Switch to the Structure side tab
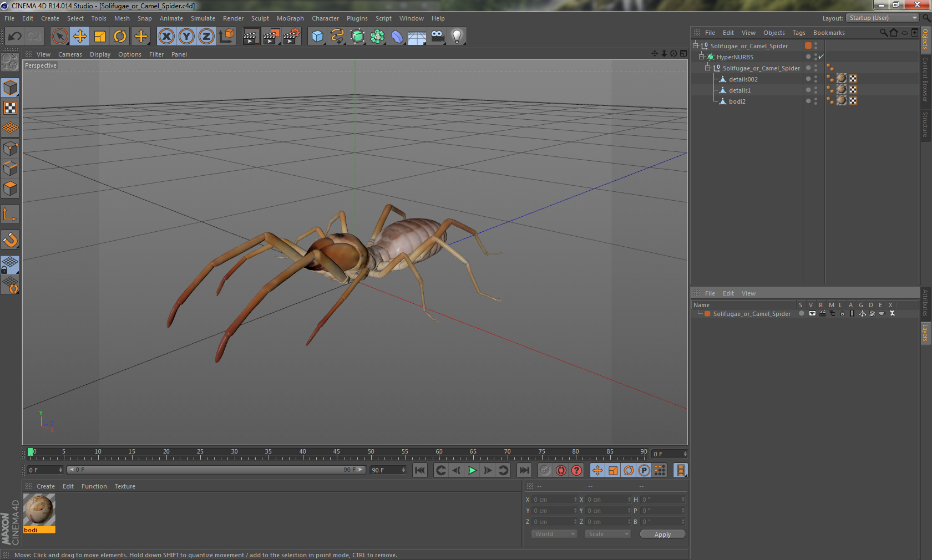932x560 pixels. point(925,124)
